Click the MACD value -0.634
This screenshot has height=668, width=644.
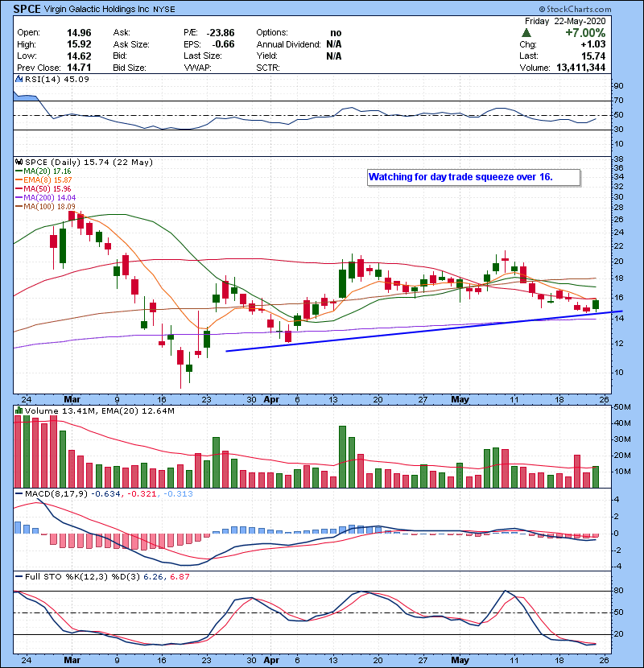point(106,494)
